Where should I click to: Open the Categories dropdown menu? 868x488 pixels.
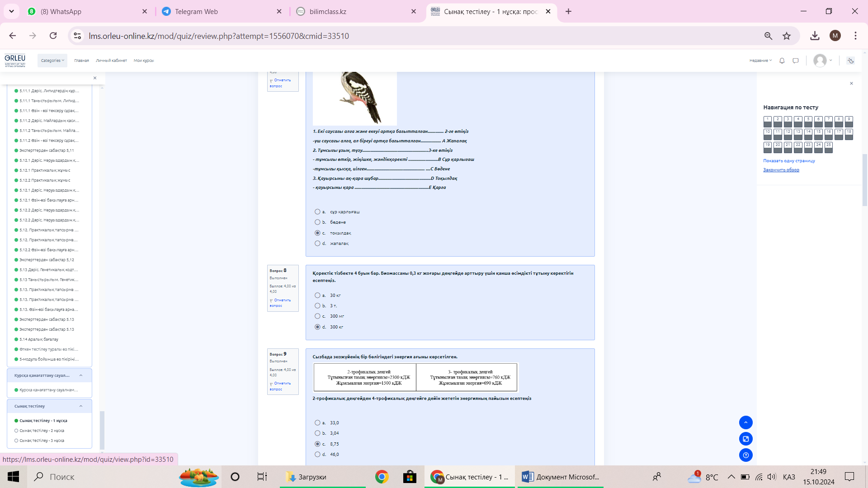pyautogui.click(x=52, y=61)
